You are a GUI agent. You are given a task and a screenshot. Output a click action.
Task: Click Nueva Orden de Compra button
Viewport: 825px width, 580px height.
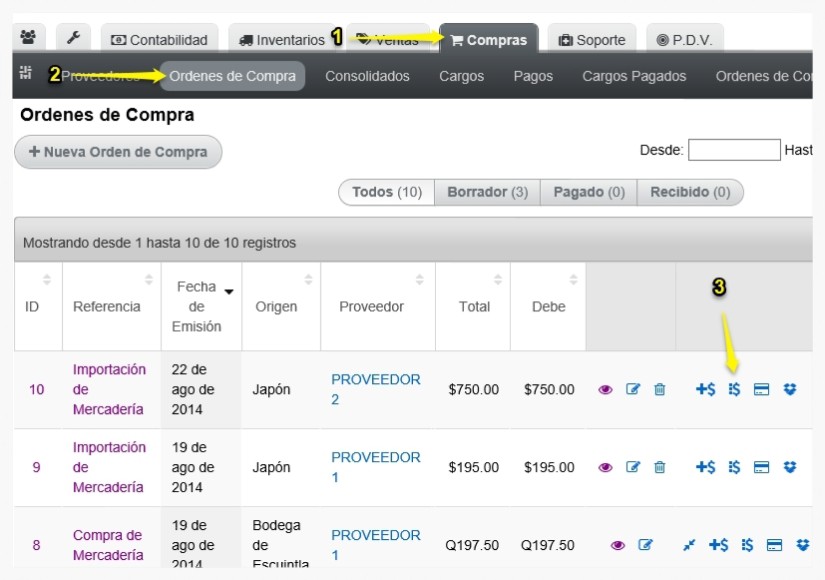click(x=118, y=152)
